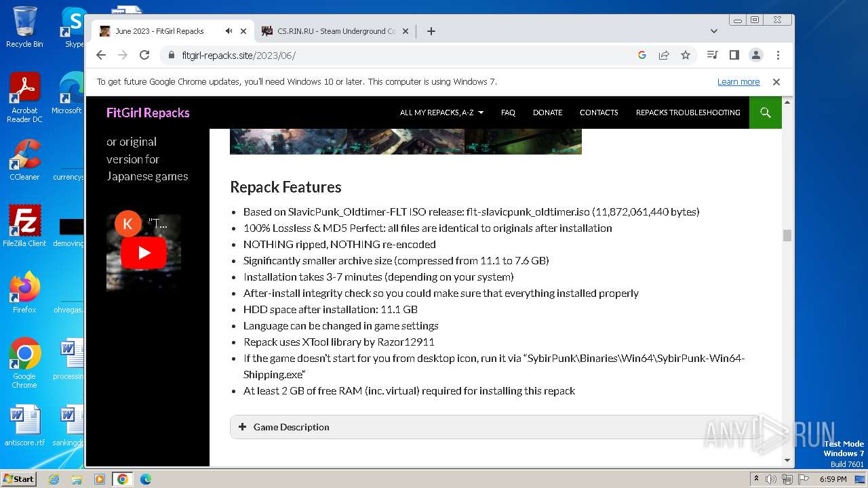
Task: Open the FAQ menu item
Action: tap(508, 113)
